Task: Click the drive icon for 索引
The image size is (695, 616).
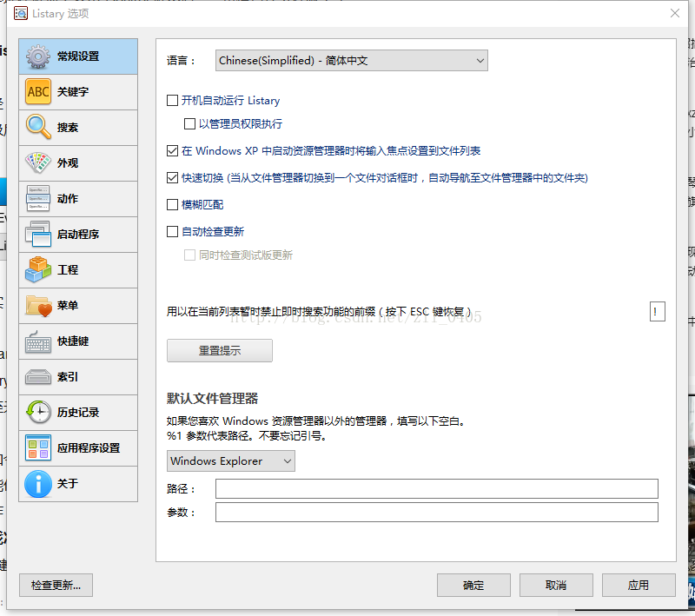Action: pos(38,377)
